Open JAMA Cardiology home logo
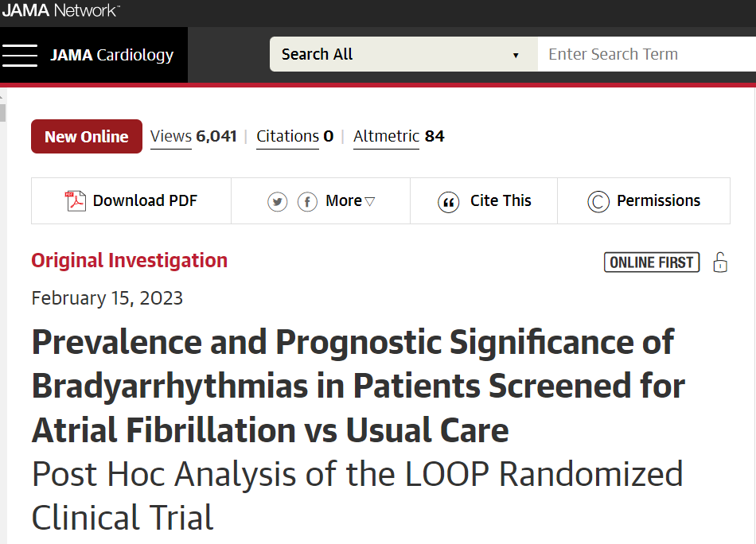 112,55
